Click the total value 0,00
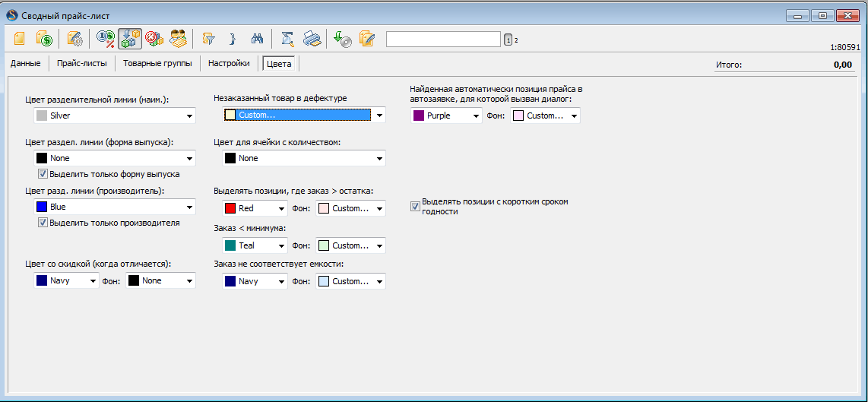This screenshot has height=402, width=868. pos(842,65)
